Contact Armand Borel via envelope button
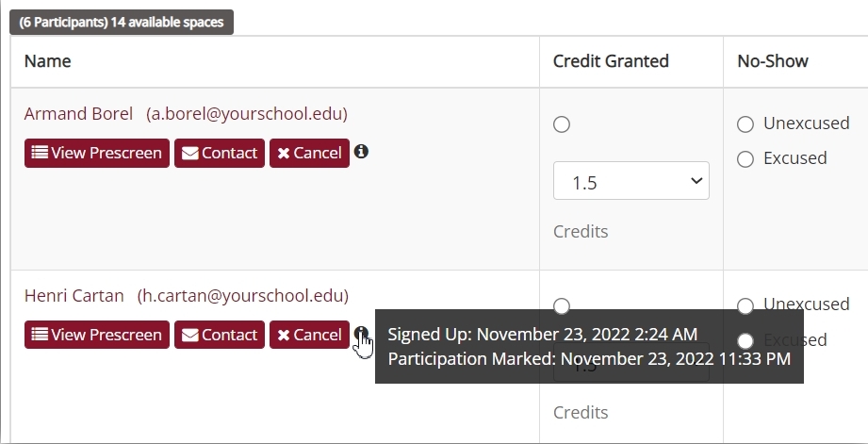This screenshot has width=868, height=444. pos(220,153)
